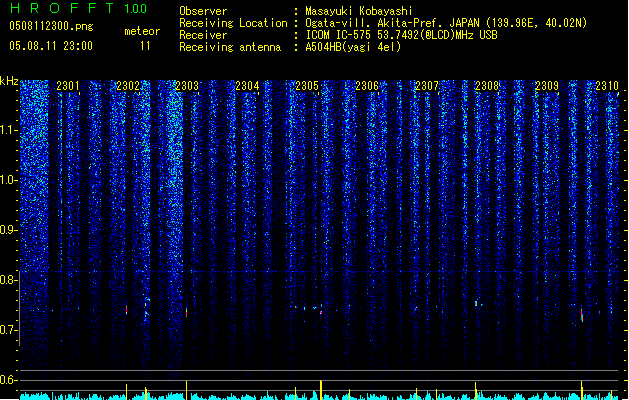
Task: Click the 2308 time marker
Action: 487,86
